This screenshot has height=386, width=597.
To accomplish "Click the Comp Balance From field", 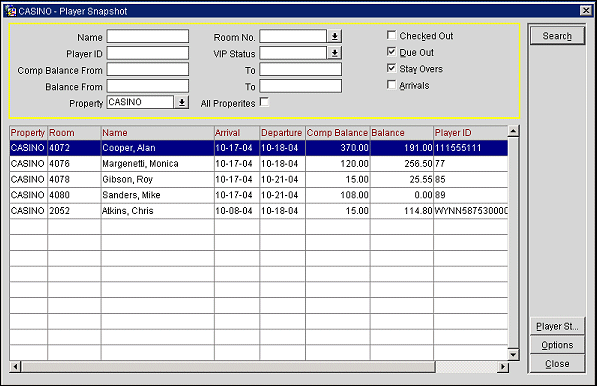I will click(148, 69).
